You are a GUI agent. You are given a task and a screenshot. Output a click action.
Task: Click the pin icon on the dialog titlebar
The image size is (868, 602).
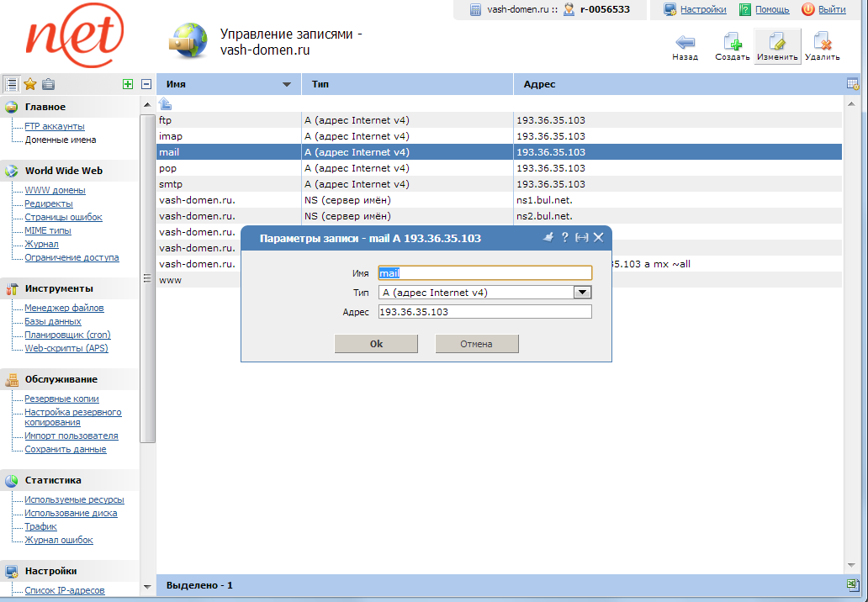coord(550,237)
